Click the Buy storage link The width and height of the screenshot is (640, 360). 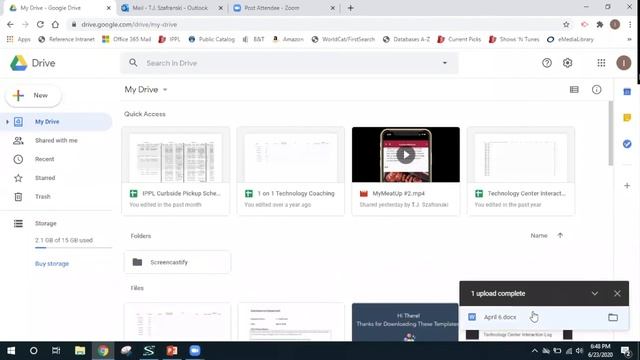point(52,264)
